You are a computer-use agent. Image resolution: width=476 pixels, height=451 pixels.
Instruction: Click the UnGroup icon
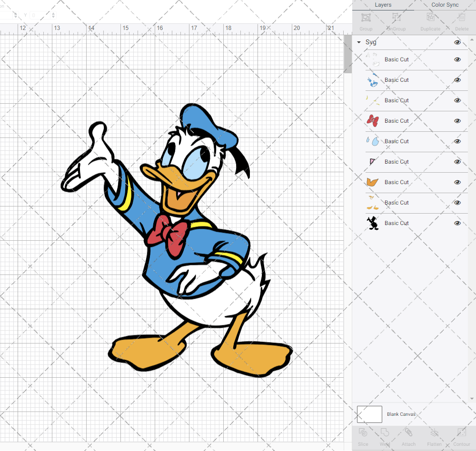[396, 17]
